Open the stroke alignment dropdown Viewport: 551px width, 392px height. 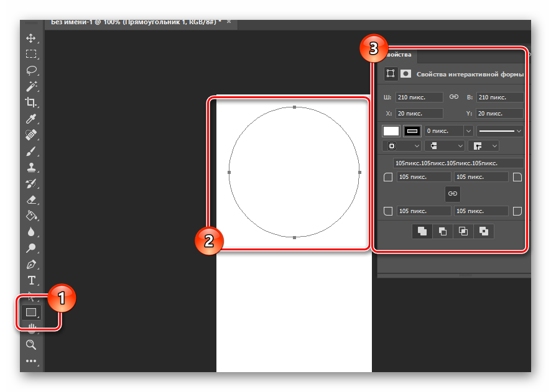point(402,145)
